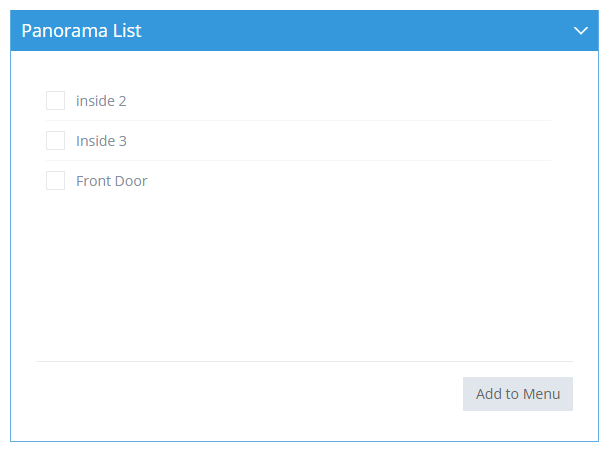Click the Add to Menu button

pyautogui.click(x=518, y=394)
